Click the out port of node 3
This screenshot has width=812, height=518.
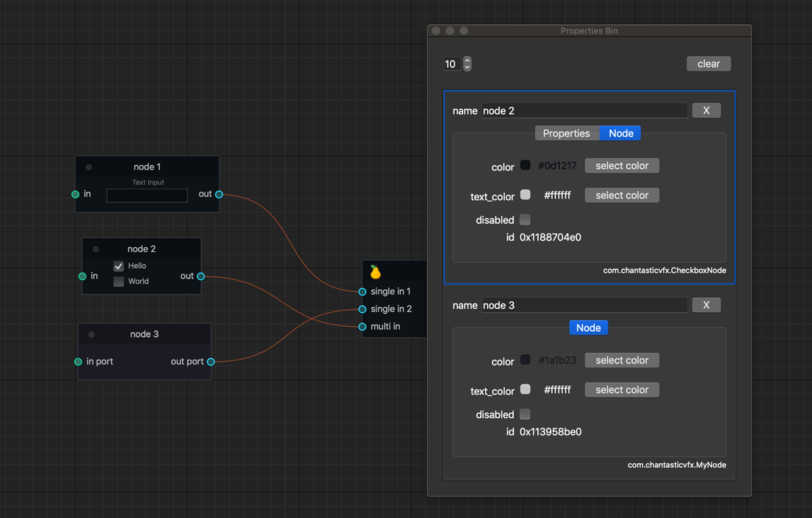[x=211, y=362]
